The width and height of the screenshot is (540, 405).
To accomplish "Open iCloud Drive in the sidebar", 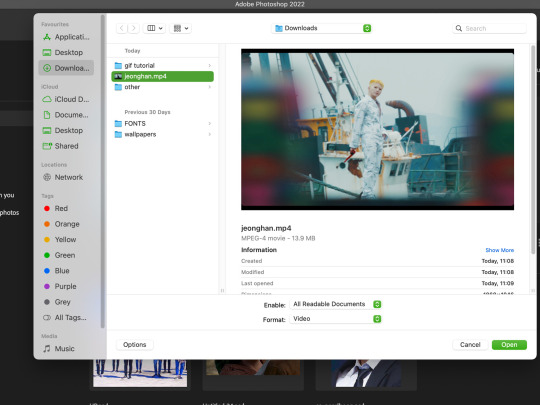I will (66, 99).
